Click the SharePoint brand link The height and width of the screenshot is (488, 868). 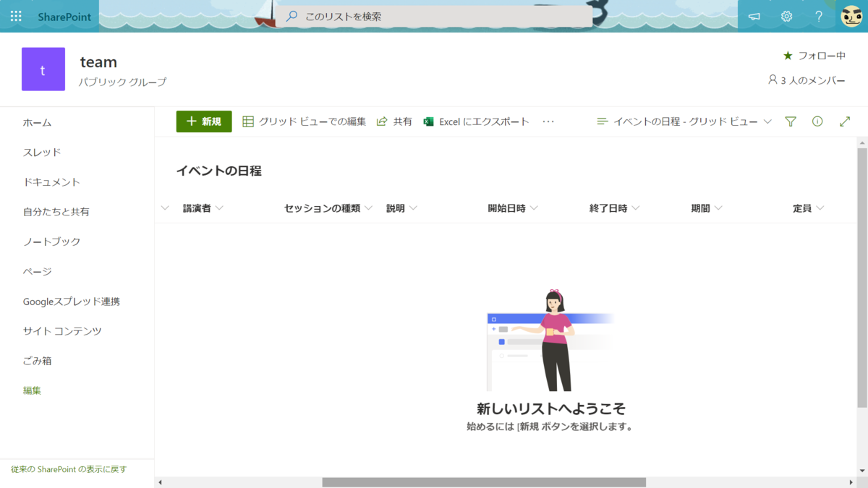point(64,16)
